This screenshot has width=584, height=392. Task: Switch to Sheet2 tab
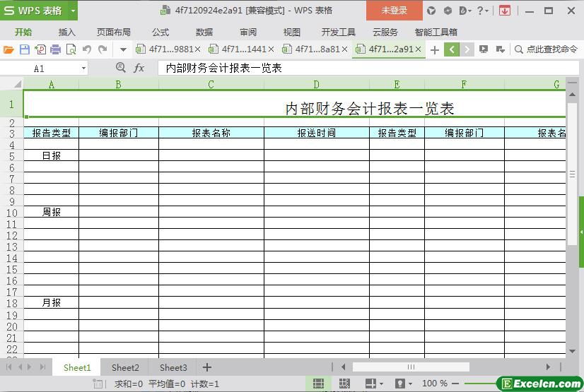coord(125,367)
